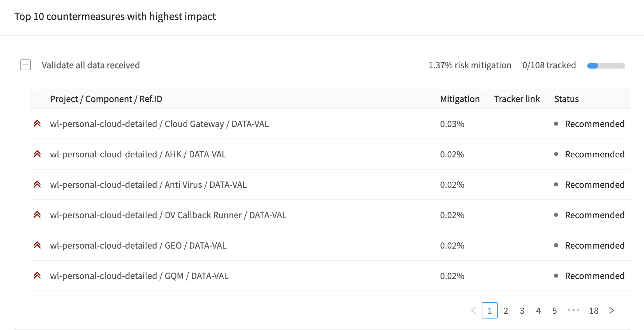Click the risk mitigation progress bar
The height and width of the screenshot is (330, 644).
click(606, 66)
